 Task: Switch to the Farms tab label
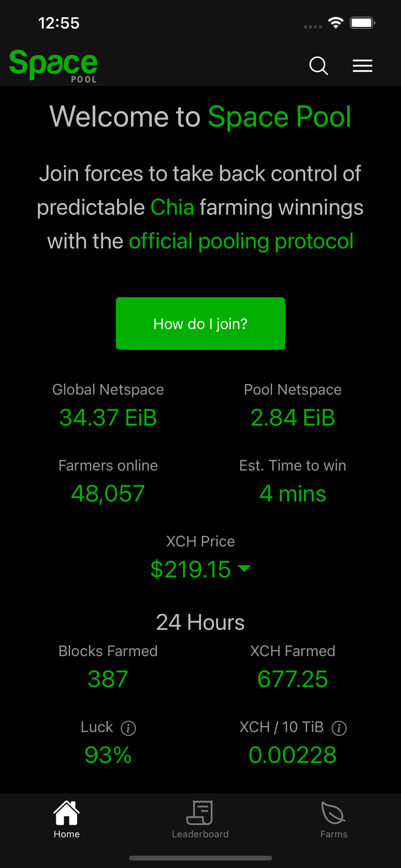point(334,834)
